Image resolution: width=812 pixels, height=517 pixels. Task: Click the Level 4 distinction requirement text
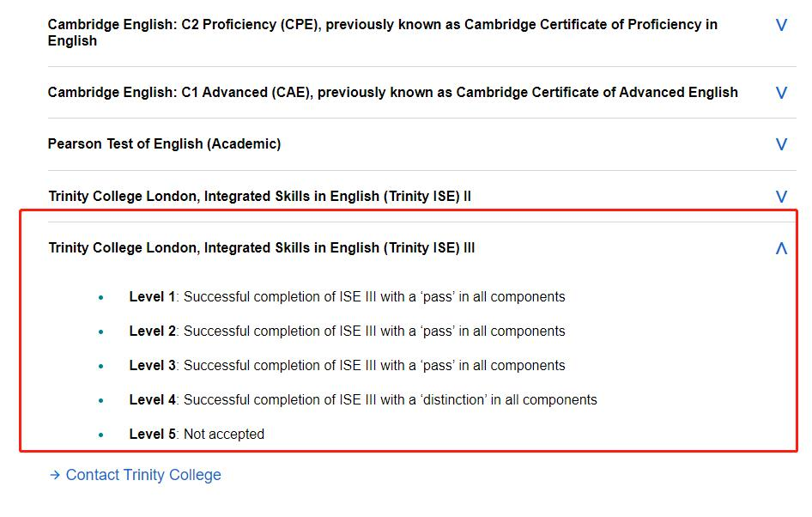point(363,400)
